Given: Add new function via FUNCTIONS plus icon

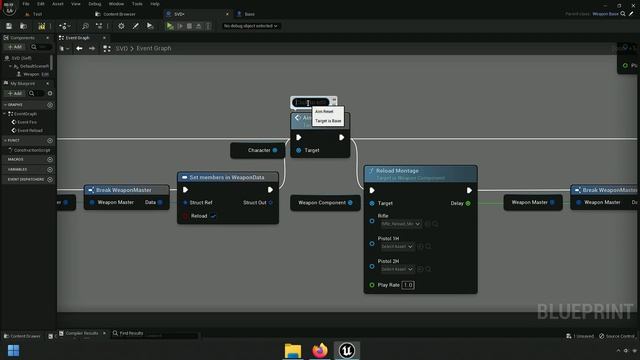Looking at the screenshot, I should 50,140.
